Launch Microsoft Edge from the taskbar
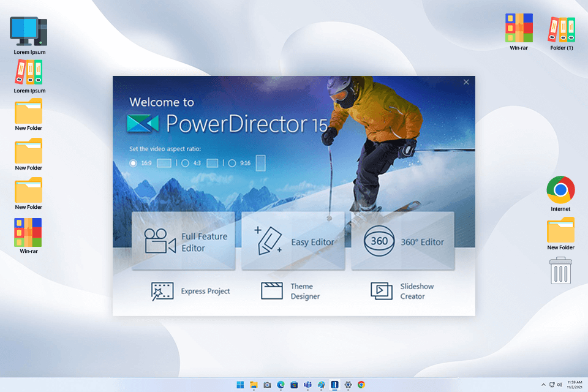Screen dimensions: 588x392 pyautogui.click(x=281, y=385)
